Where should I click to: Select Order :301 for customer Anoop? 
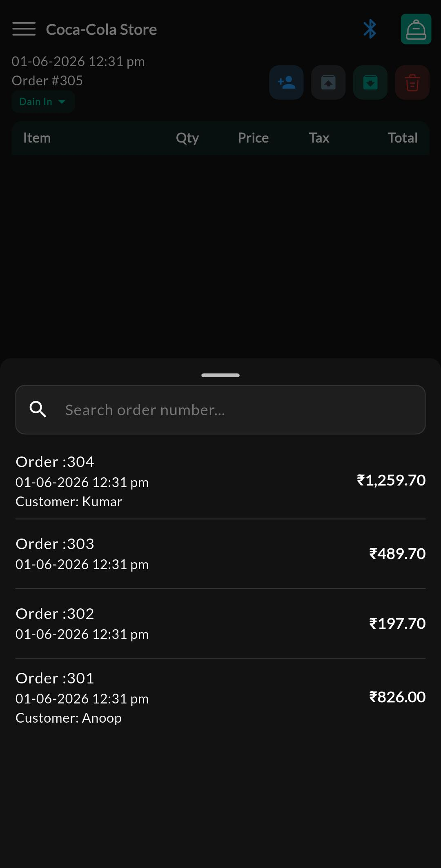(x=220, y=698)
